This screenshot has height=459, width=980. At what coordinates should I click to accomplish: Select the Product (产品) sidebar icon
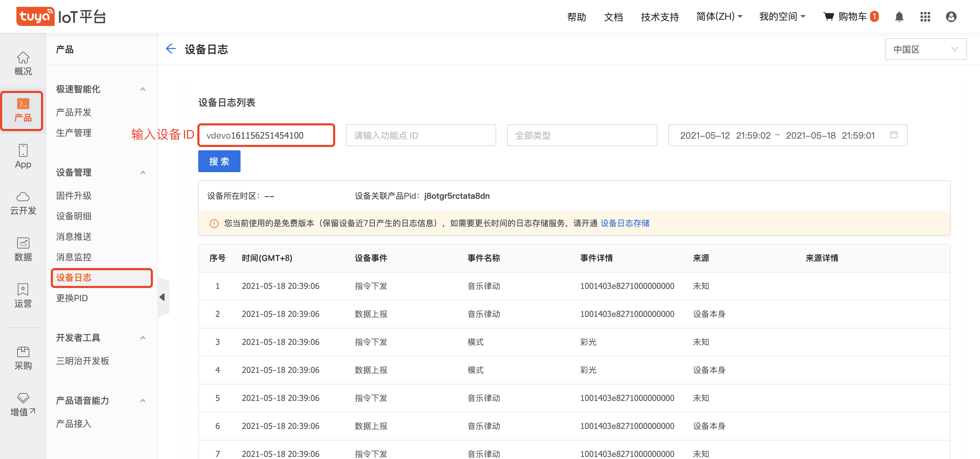pyautogui.click(x=23, y=104)
